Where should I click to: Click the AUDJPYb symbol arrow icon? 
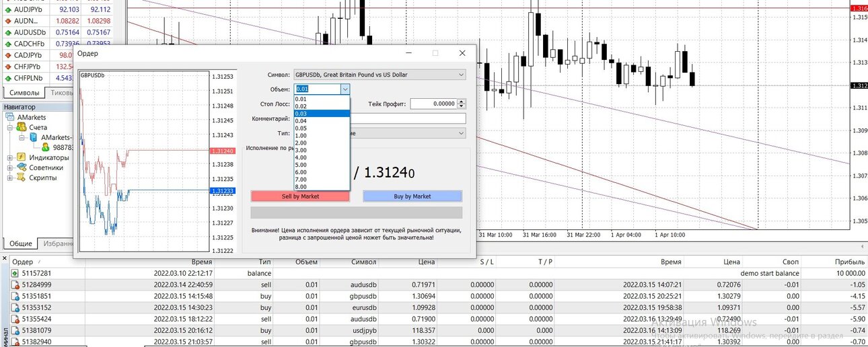tap(8, 10)
